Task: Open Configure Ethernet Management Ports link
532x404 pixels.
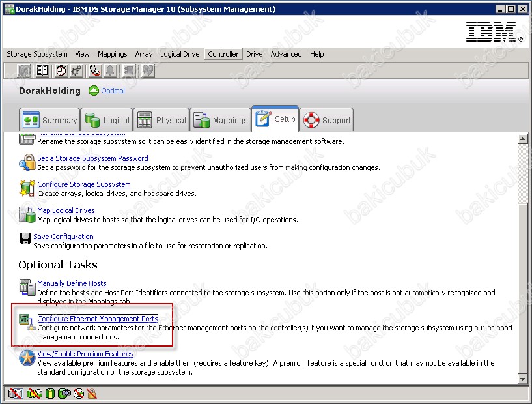Action: 98,319
